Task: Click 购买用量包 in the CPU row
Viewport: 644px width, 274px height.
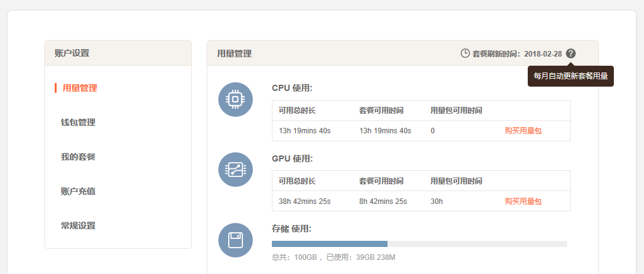Action: pos(523,131)
